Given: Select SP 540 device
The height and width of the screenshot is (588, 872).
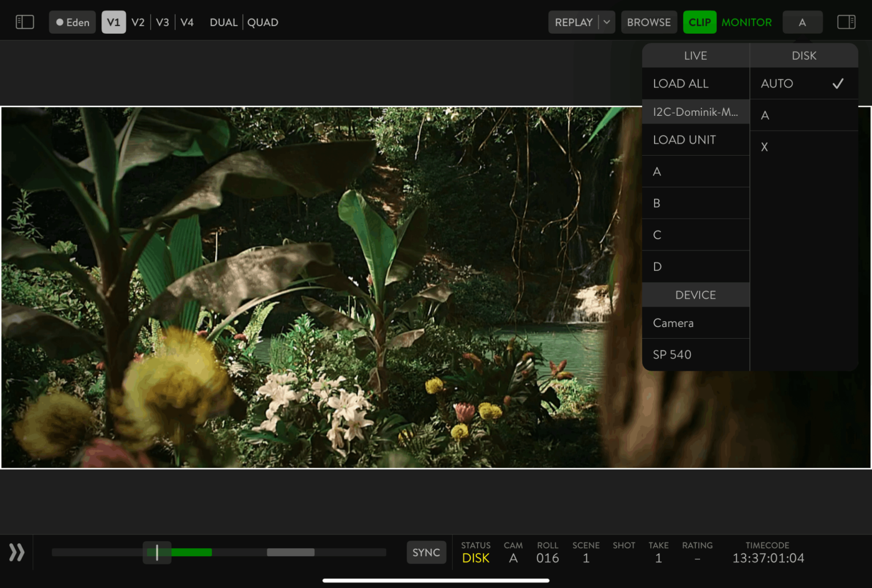Looking at the screenshot, I should (x=695, y=354).
